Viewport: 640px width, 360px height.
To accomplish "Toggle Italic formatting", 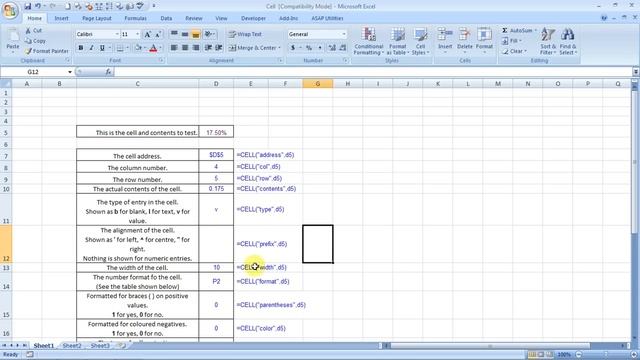I will tap(91, 48).
